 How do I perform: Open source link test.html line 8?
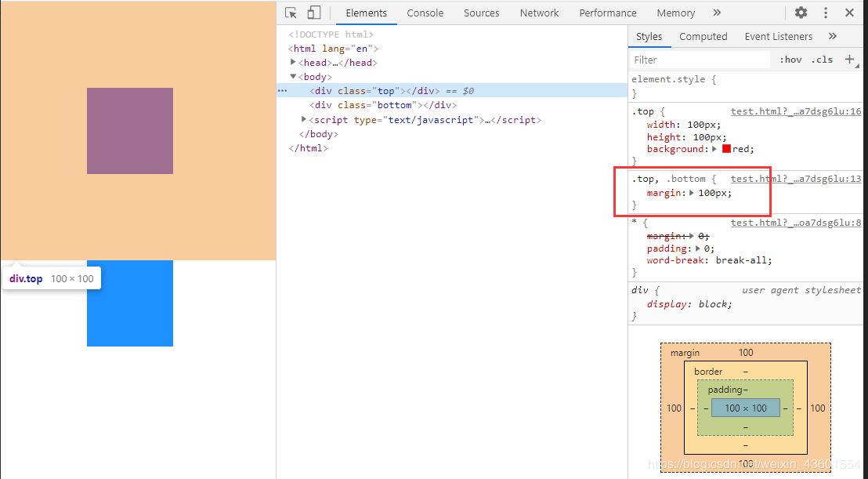(x=796, y=223)
